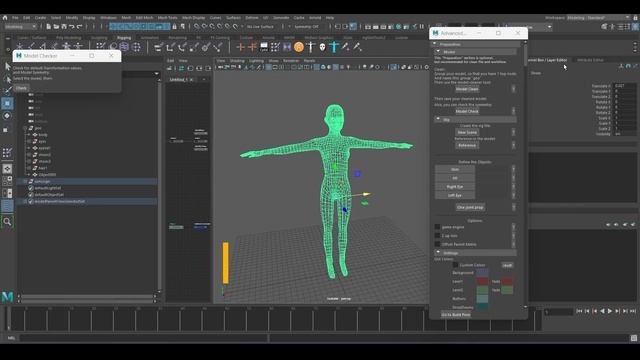Viewport: 640px width, 360px height.
Task: Open the magnifier search icon in left sidebar
Action: pos(7,222)
